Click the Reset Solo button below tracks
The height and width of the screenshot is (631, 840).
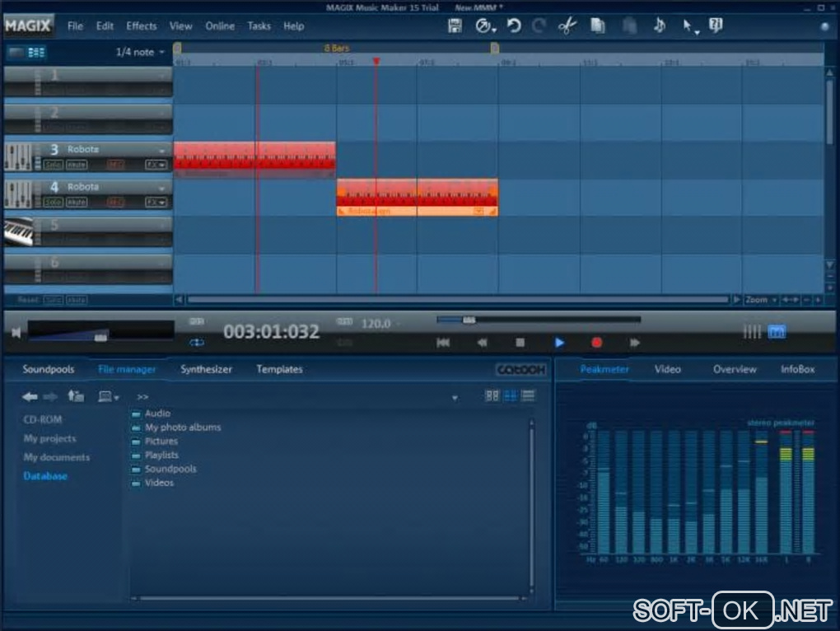click(x=53, y=300)
